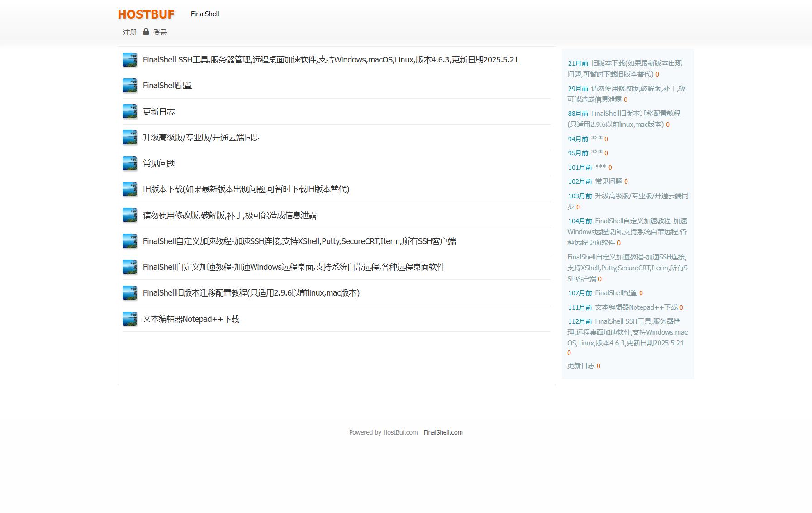Open FinalShell旧版本迁移配置教程 topic in main list
This screenshot has width=812, height=513.
(251, 293)
